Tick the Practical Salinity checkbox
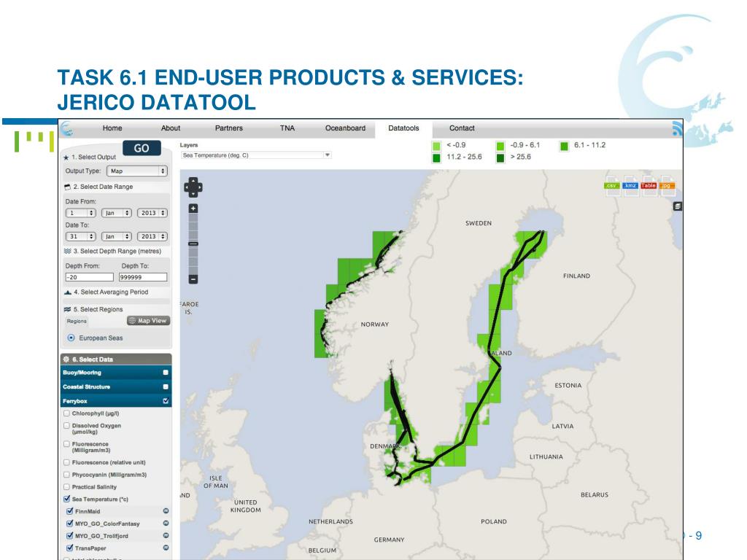 66,486
